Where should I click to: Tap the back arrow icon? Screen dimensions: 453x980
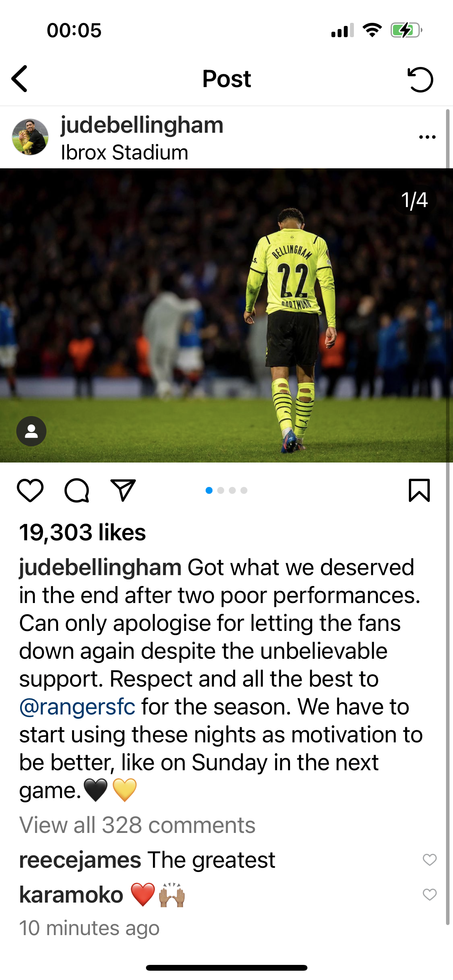coord(19,79)
